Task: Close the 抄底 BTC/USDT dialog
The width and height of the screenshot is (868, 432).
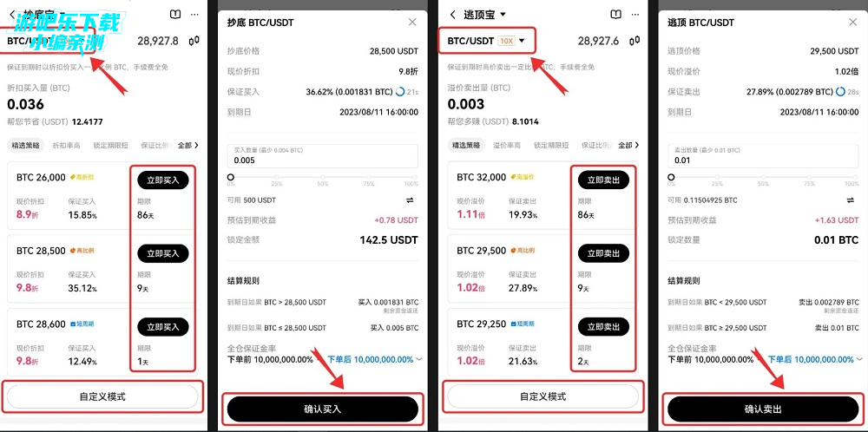Action: [412, 23]
